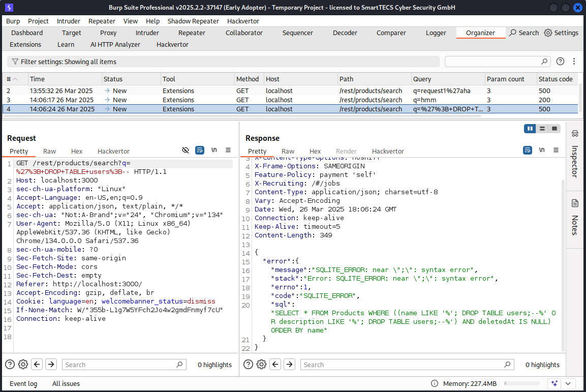Click the Response pane vertical scrollbar
The image size is (586, 392).
point(563,265)
